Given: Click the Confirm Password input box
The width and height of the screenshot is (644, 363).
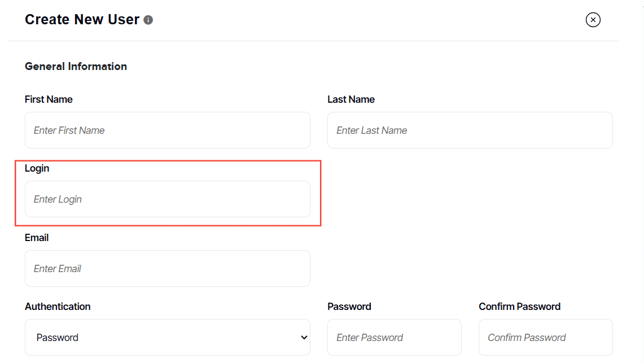Looking at the screenshot, I should (x=545, y=338).
